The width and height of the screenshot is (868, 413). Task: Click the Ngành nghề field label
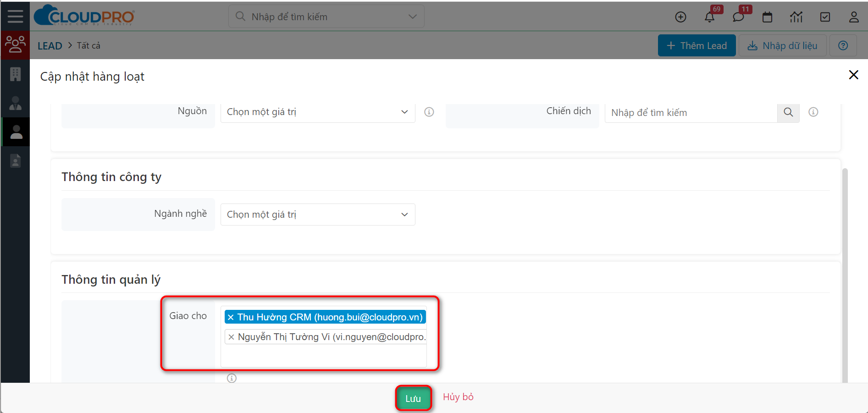click(180, 214)
